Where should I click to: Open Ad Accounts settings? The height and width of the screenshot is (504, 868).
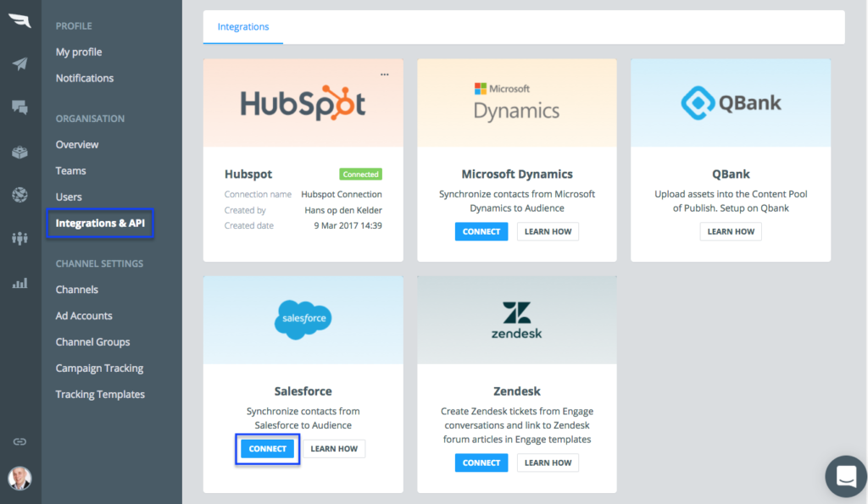pos(84,316)
